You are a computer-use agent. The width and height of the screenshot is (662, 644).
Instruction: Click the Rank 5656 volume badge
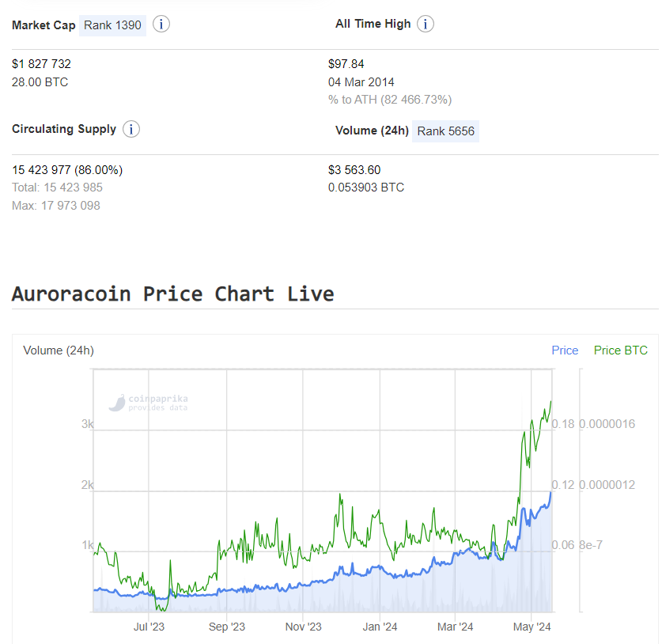(445, 131)
